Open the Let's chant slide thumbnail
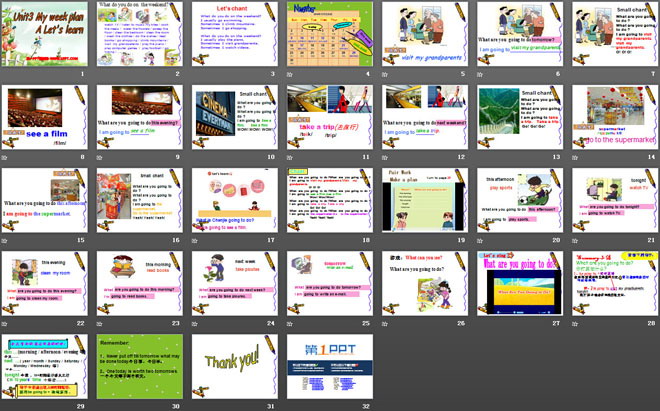The width and height of the screenshot is (660, 411). pos(235,34)
